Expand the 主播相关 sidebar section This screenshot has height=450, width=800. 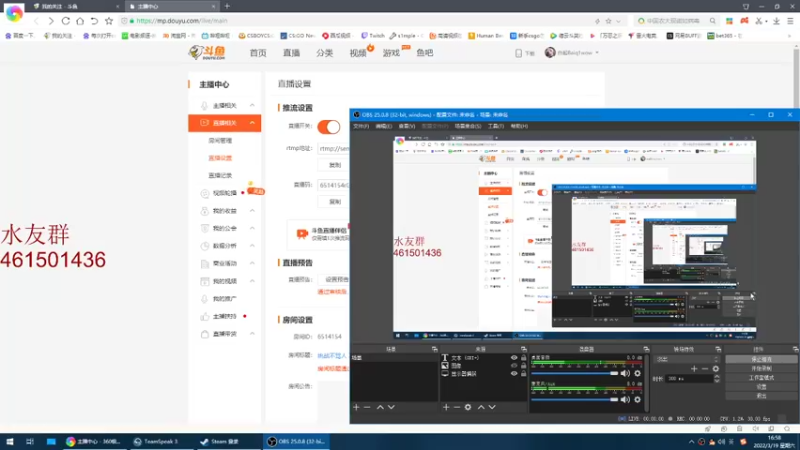[x=252, y=105]
